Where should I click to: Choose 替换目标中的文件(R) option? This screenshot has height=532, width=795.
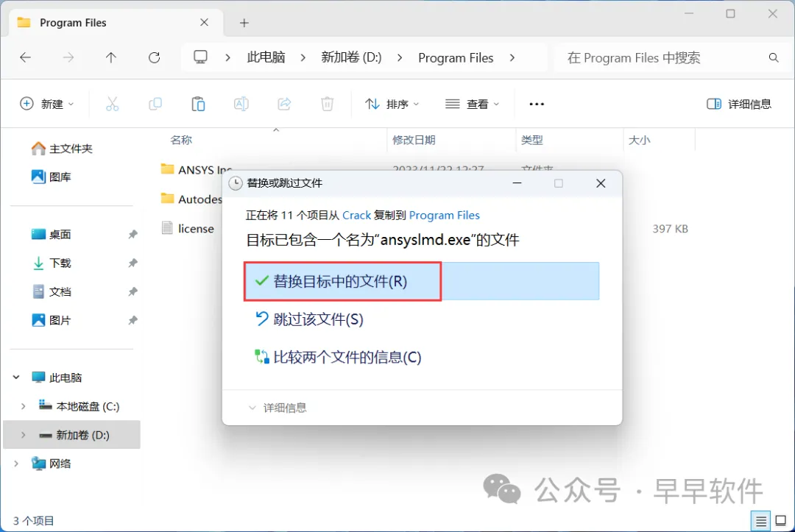[x=421, y=281]
